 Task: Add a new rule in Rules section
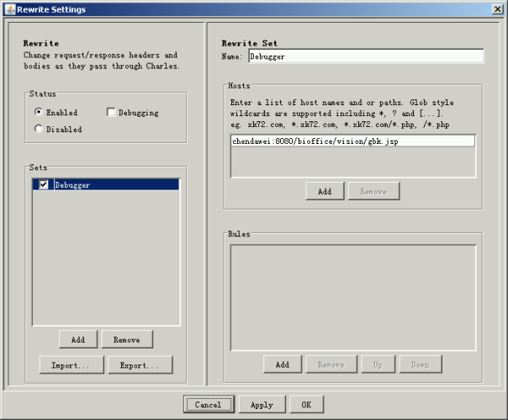(x=283, y=364)
